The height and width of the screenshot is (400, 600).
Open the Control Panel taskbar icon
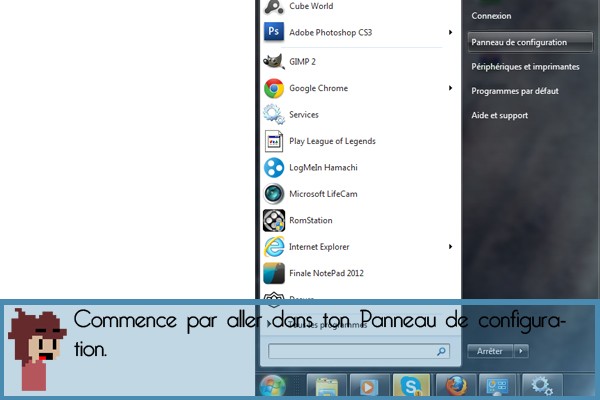click(498, 386)
